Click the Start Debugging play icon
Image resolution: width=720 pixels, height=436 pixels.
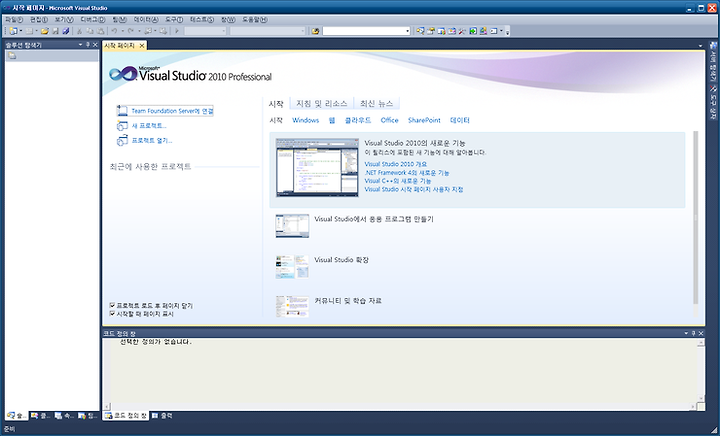[177, 31]
